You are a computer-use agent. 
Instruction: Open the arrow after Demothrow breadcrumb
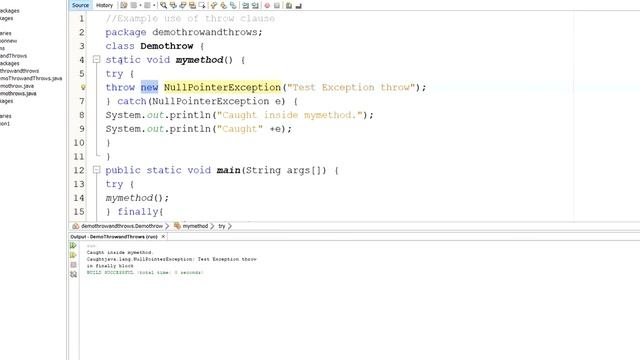point(167,226)
